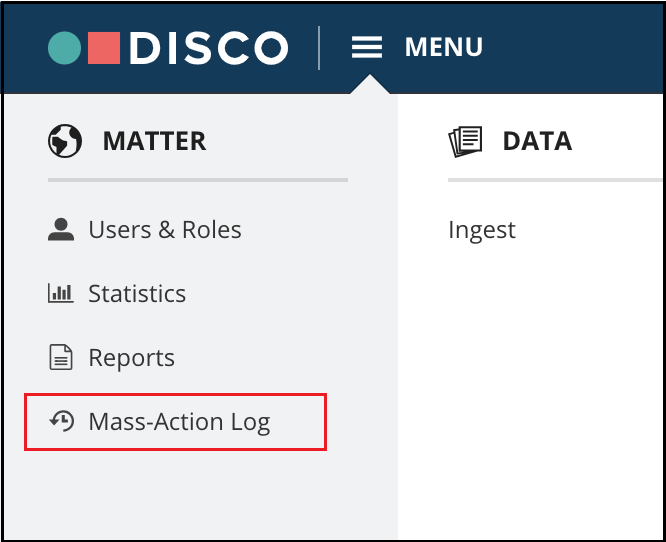Image resolution: width=666 pixels, height=542 pixels.
Task: Click the vertical divider beside DISCO logo
Action: click(x=319, y=48)
